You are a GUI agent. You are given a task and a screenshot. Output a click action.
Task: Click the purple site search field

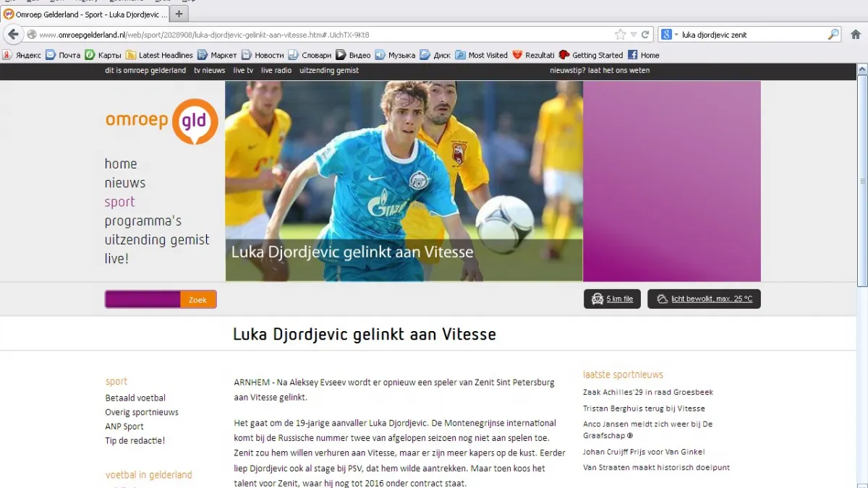pos(142,299)
